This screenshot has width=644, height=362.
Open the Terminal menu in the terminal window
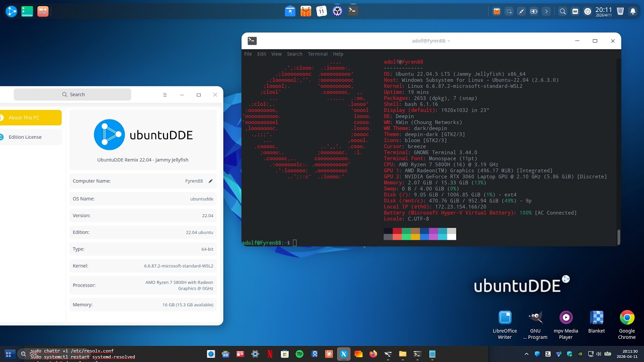click(x=317, y=54)
